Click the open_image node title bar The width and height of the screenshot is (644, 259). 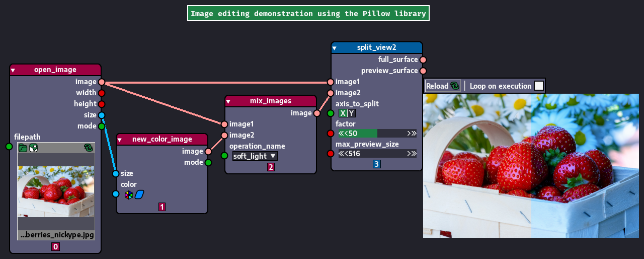pos(55,70)
